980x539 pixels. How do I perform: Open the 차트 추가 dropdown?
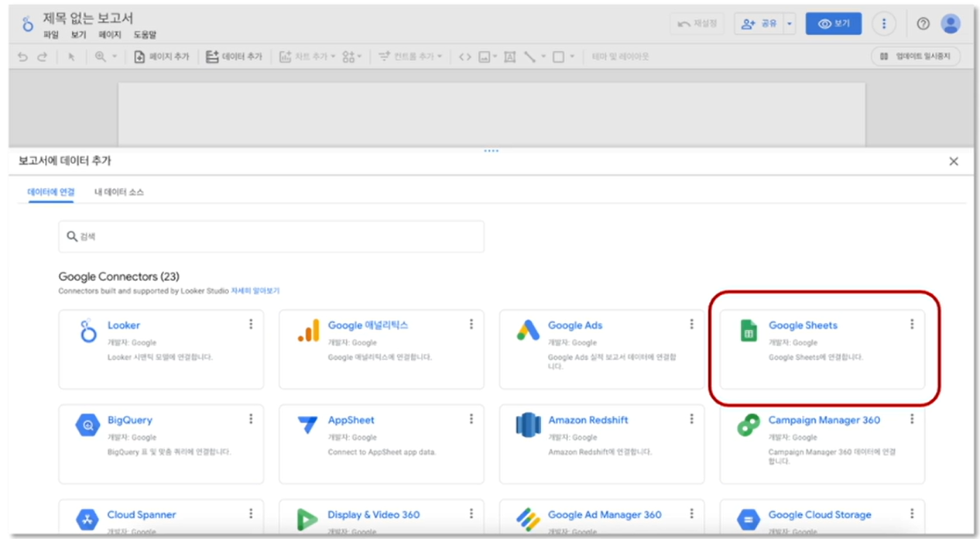pyautogui.click(x=307, y=57)
